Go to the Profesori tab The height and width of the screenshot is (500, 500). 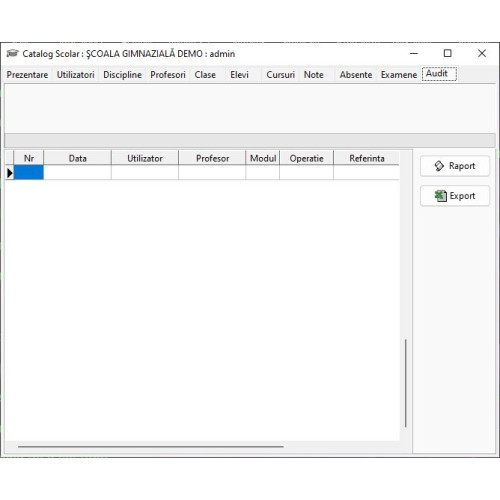pyautogui.click(x=168, y=75)
